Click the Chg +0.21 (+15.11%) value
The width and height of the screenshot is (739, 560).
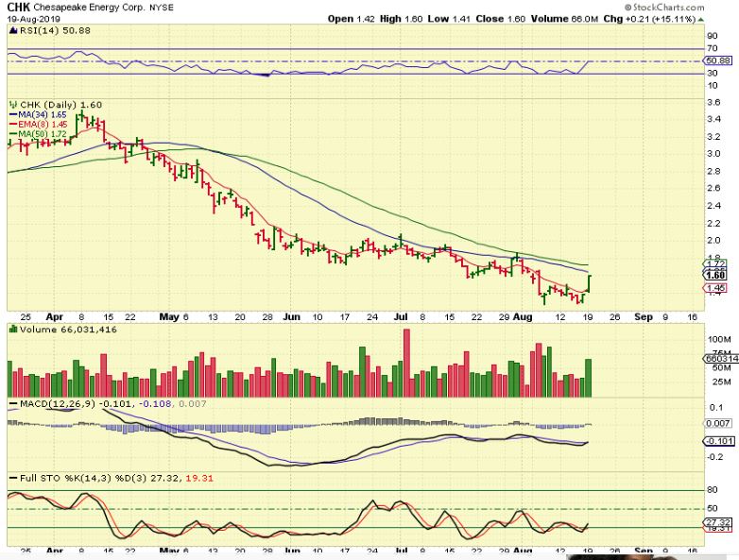(x=649, y=19)
